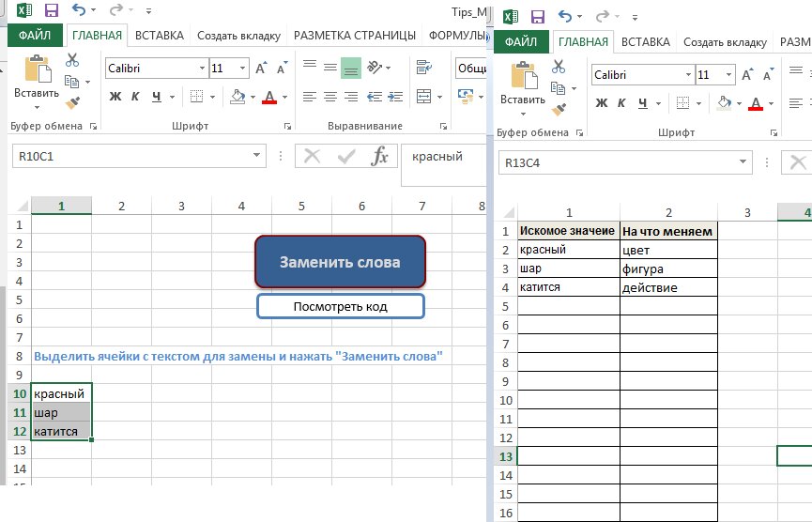812x522 pixels.
Task: Click Посмотреть код button
Action: coord(340,307)
